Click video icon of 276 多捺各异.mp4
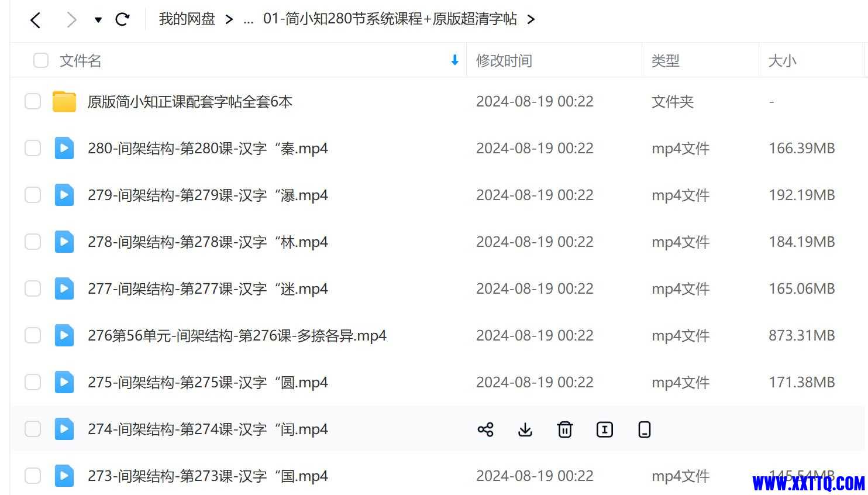 tap(64, 335)
